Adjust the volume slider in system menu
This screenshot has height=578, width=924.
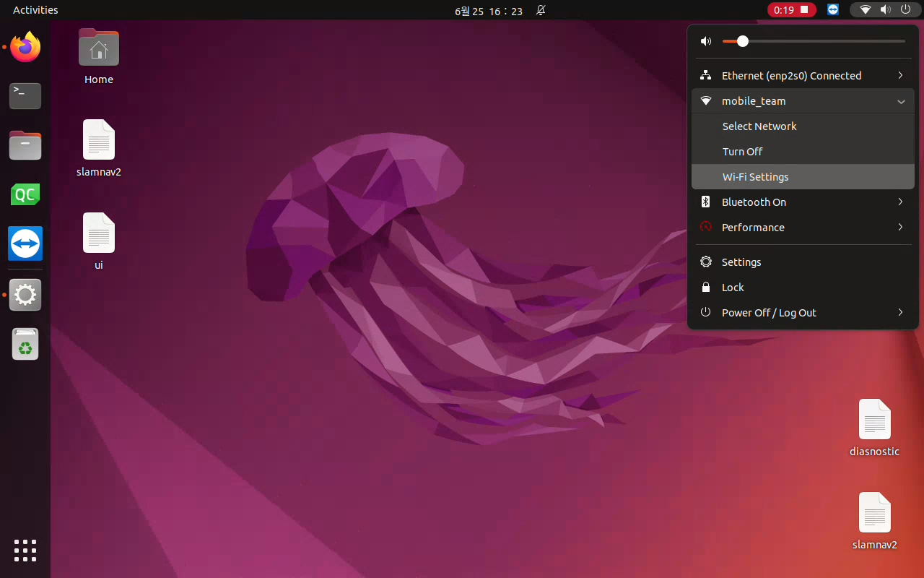(814, 41)
